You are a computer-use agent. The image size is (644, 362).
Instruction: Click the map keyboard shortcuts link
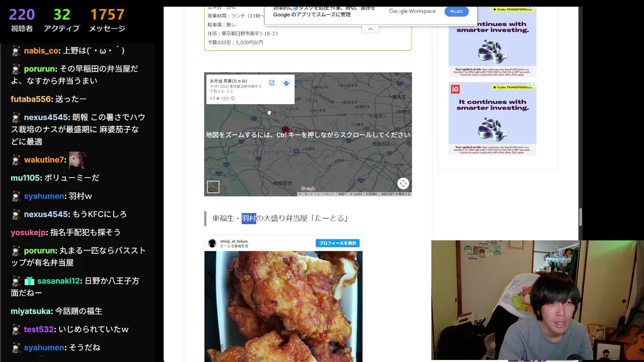point(316,194)
